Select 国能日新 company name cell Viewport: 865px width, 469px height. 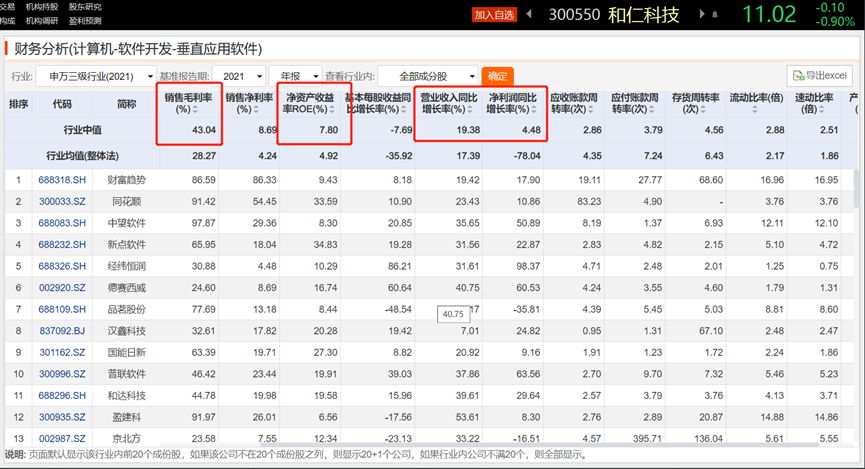(127, 352)
